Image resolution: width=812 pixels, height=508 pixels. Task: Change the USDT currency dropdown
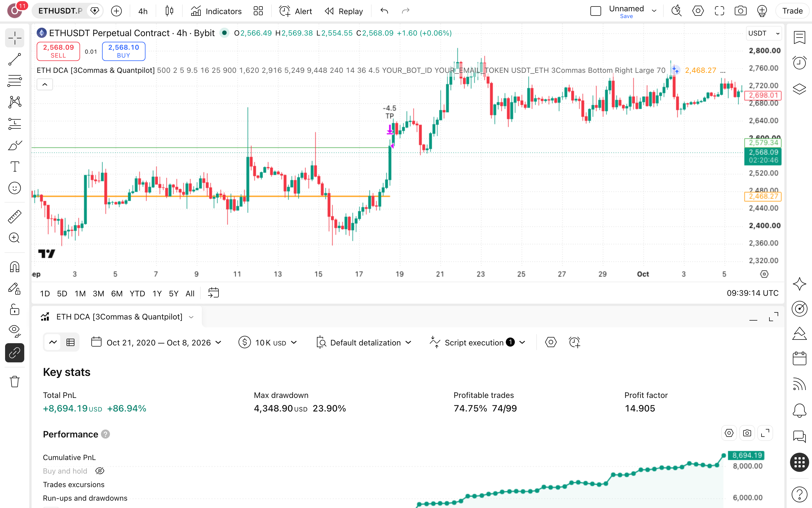coord(764,33)
